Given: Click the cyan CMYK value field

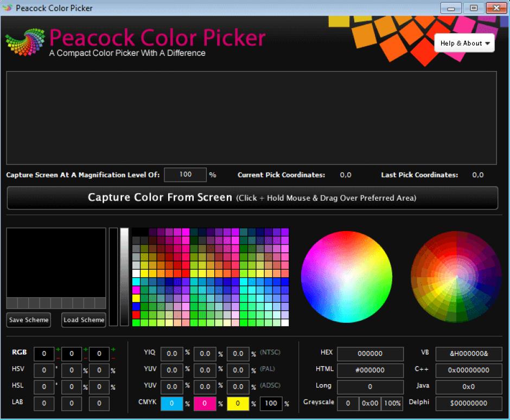Looking at the screenshot, I should (x=172, y=404).
